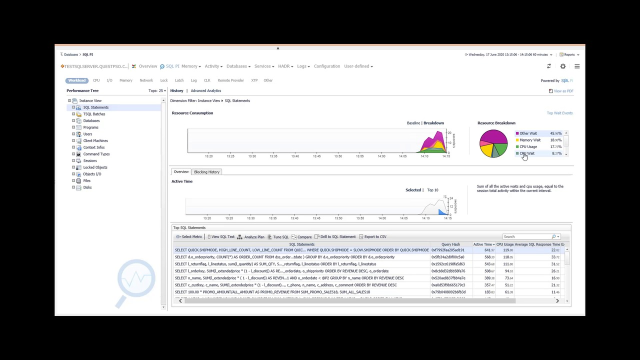This screenshot has height=360, width=640.
Task: Switch chart to Baseline view
Action: 413,123
